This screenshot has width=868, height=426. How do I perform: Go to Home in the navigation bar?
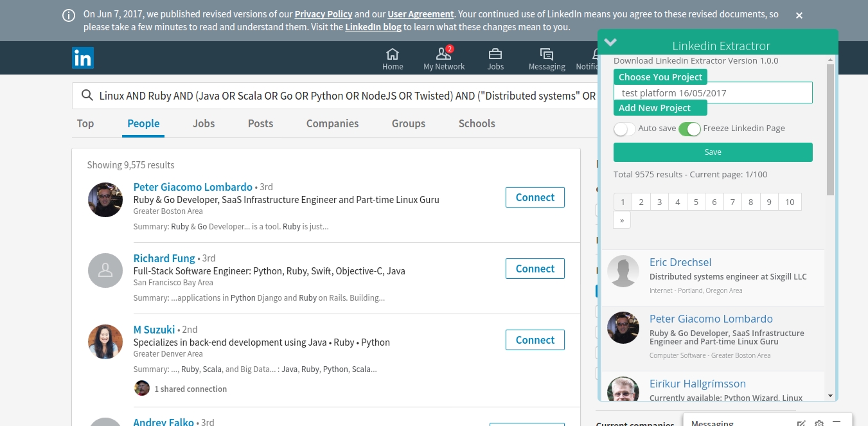[x=393, y=58]
